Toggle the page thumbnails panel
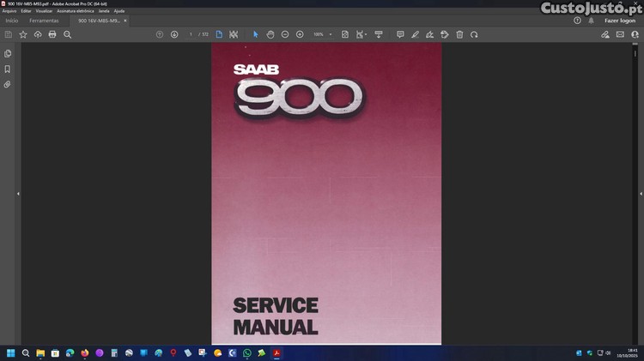644x361 pixels. (8, 53)
